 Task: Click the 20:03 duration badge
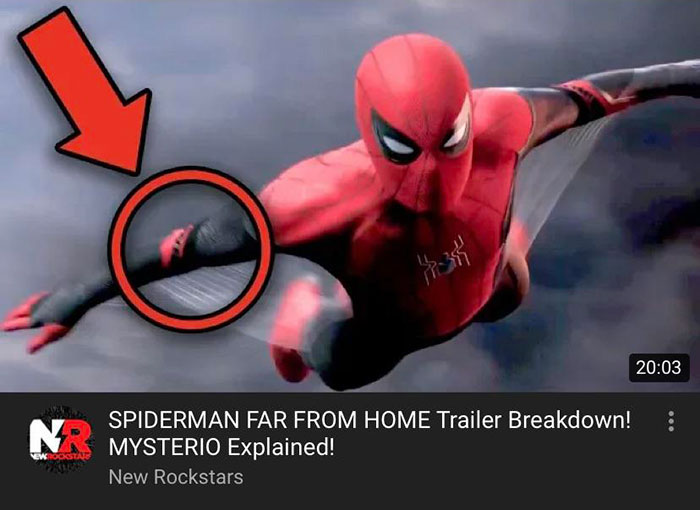[659, 368]
